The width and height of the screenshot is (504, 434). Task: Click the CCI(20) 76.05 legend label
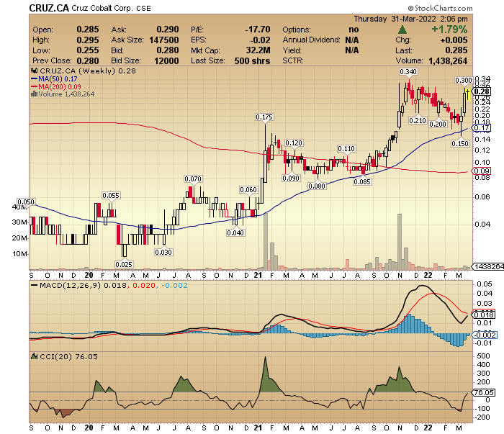(68, 356)
